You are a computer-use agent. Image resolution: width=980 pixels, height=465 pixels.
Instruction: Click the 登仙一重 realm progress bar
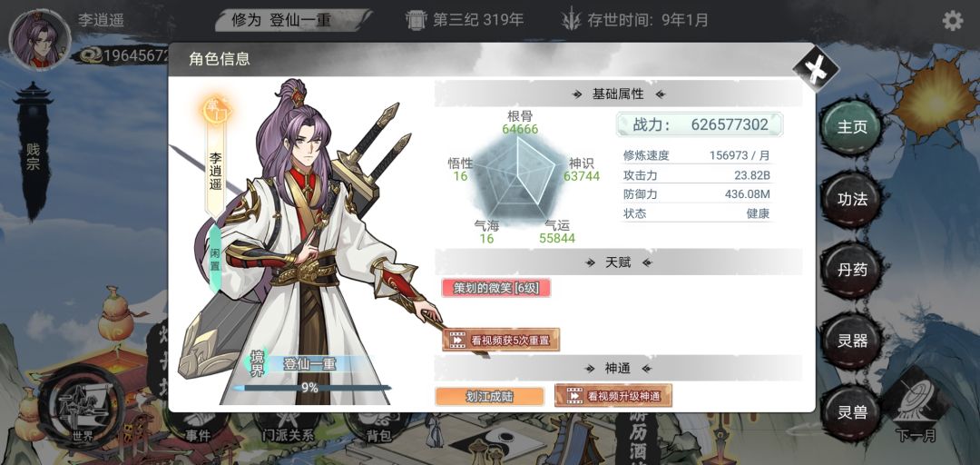(311, 388)
